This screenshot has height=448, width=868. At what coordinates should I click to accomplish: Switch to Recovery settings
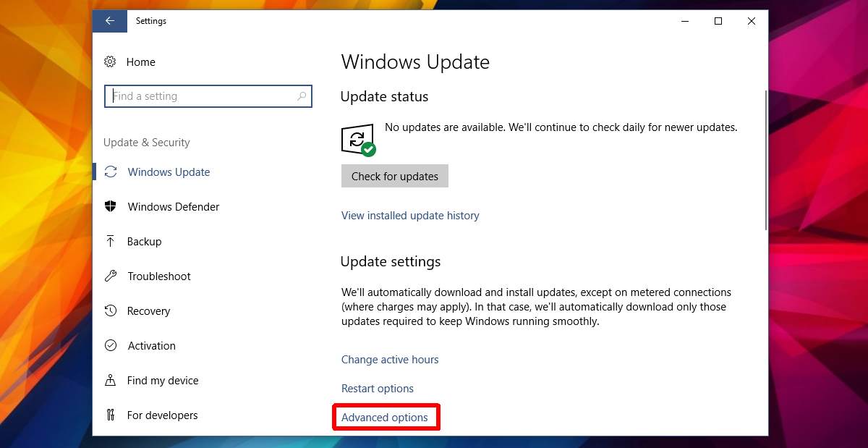(x=148, y=311)
